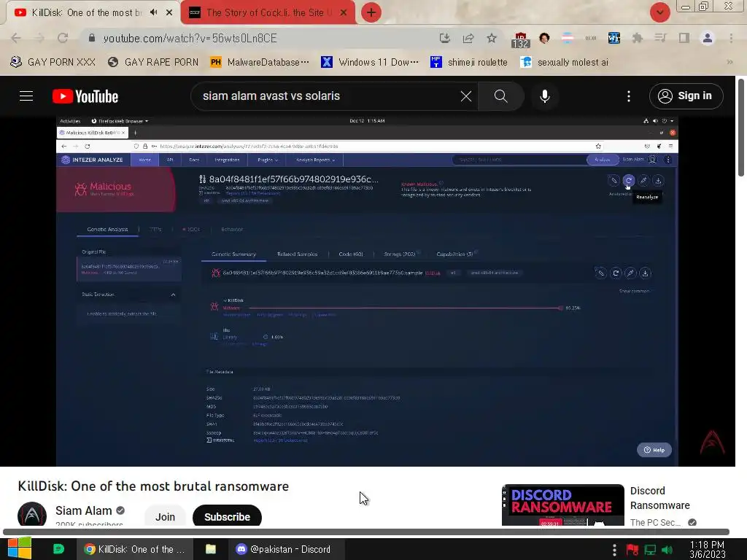Show hidden bookmarks with the chevron
747x560 pixels.
(729, 62)
